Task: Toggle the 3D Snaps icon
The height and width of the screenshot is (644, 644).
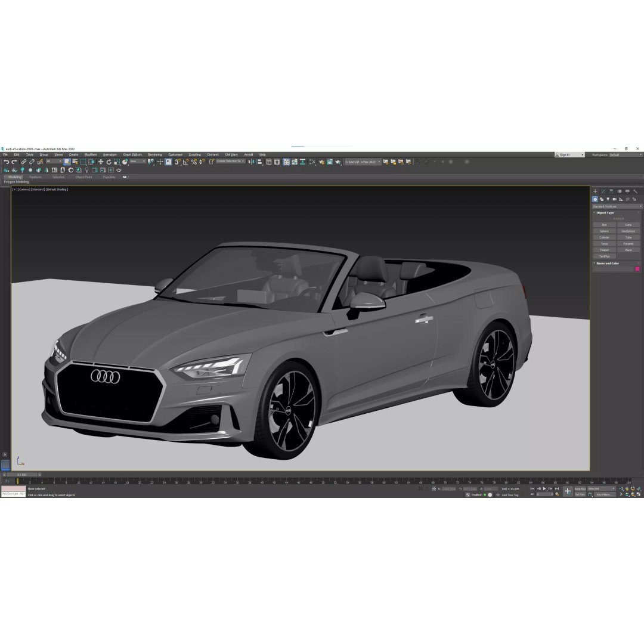Action: tap(178, 162)
